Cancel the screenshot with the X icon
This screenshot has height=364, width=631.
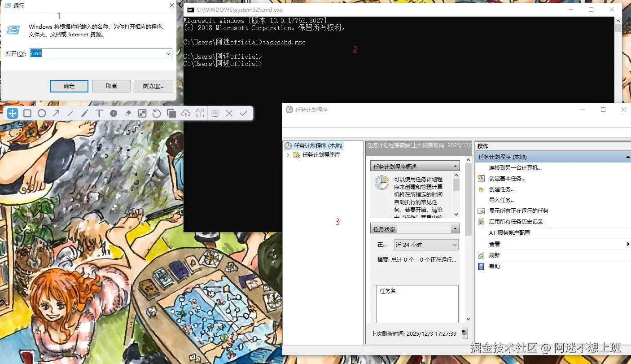point(229,114)
